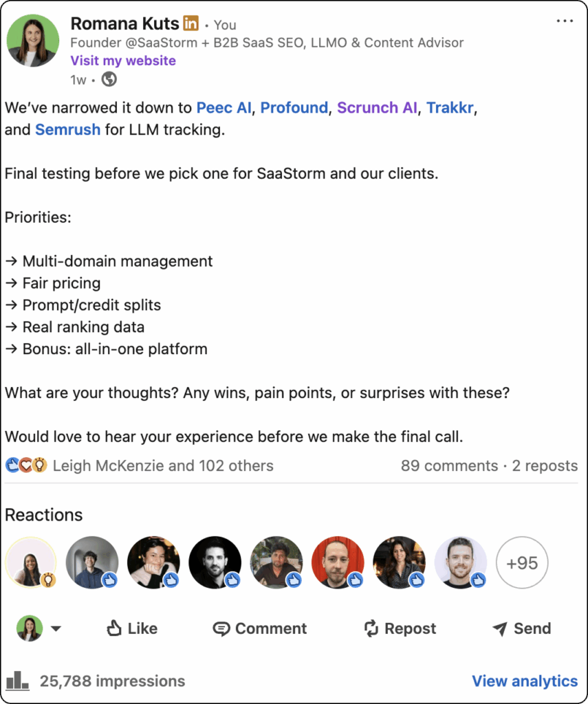The width and height of the screenshot is (588, 704).
Task: Click the Semrush mention link
Action: (68, 130)
